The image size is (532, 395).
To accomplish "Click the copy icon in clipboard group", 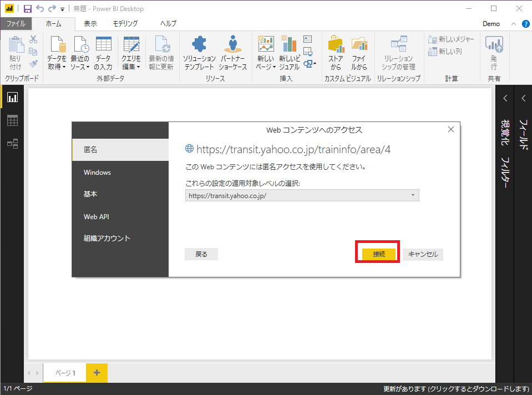I will (x=33, y=52).
